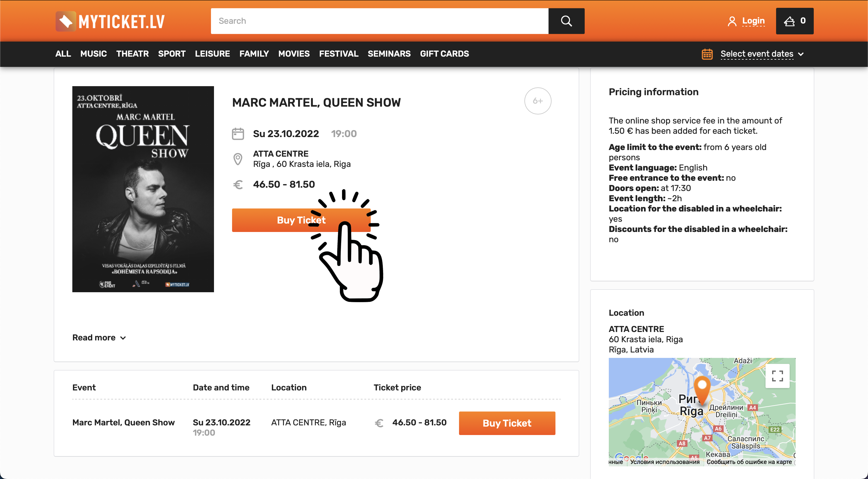The height and width of the screenshot is (479, 868).
Task: Click the Ticket price column header
Action: 397,387
